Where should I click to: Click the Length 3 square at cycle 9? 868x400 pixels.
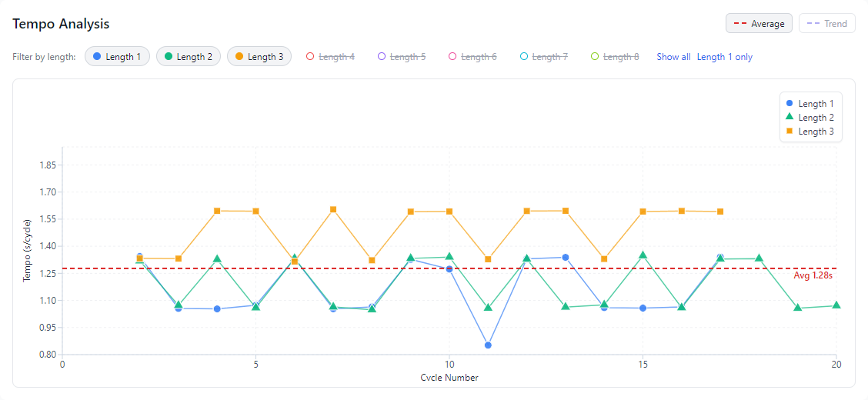411,212
